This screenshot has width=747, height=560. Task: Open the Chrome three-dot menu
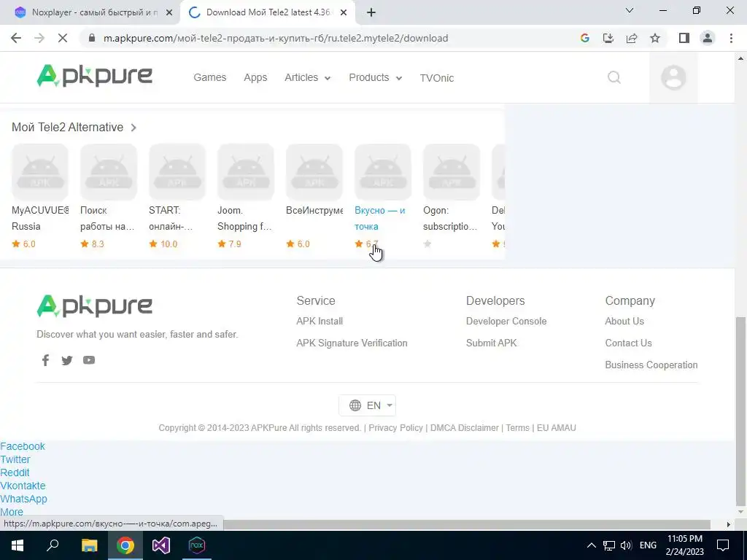731,38
